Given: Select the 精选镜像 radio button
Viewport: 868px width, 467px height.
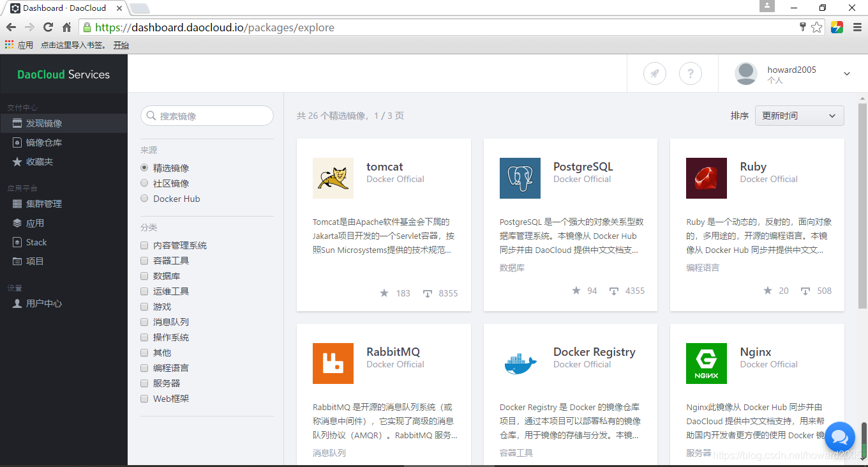Looking at the screenshot, I should click(x=144, y=167).
